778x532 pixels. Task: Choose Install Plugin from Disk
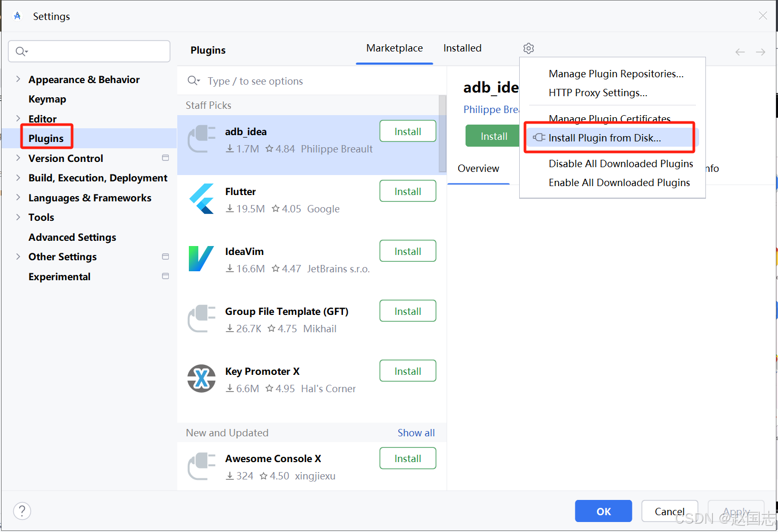[612, 138]
